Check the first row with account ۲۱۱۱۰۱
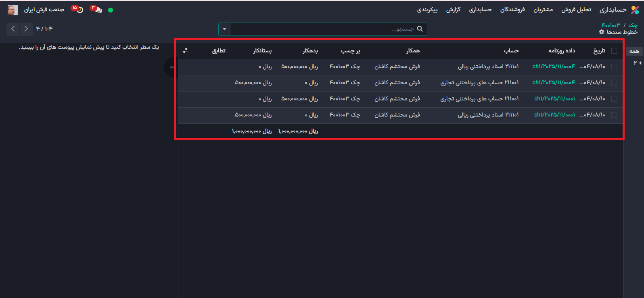This screenshot has width=644, height=298. [x=614, y=67]
